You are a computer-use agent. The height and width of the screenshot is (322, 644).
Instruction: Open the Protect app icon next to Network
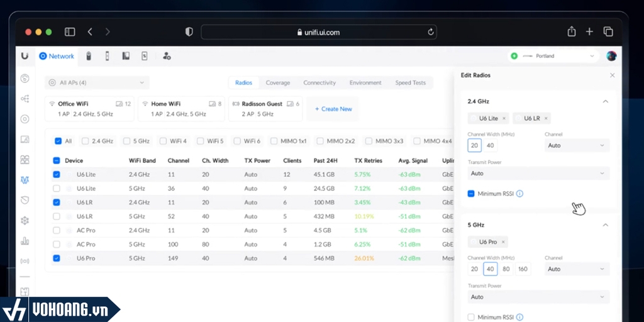(x=88, y=56)
